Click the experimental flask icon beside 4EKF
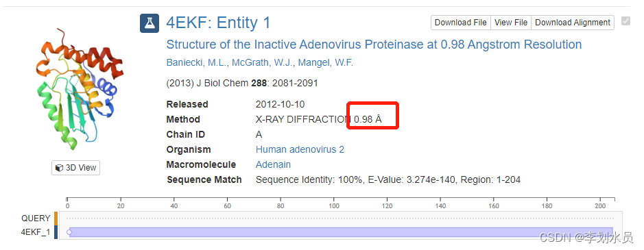644x250 pixels. tap(150, 23)
